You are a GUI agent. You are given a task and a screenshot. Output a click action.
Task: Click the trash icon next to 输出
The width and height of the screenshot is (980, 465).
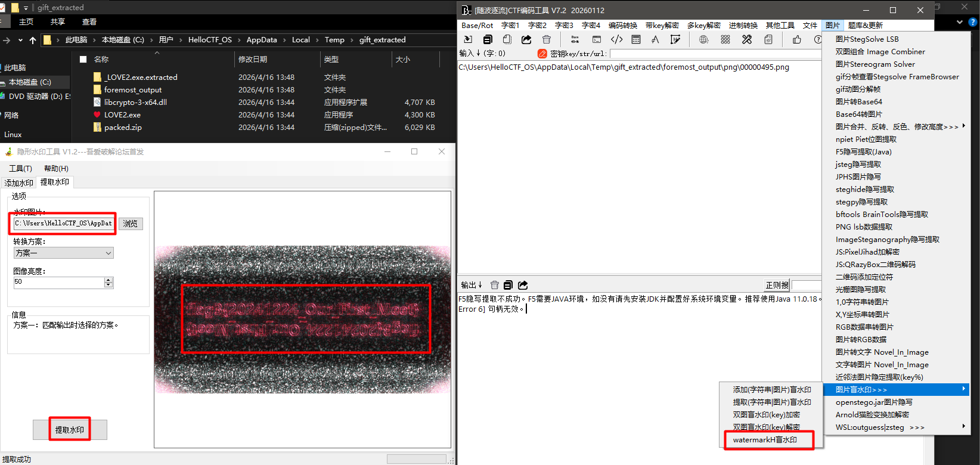pyautogui.click(x=494, y=285)
